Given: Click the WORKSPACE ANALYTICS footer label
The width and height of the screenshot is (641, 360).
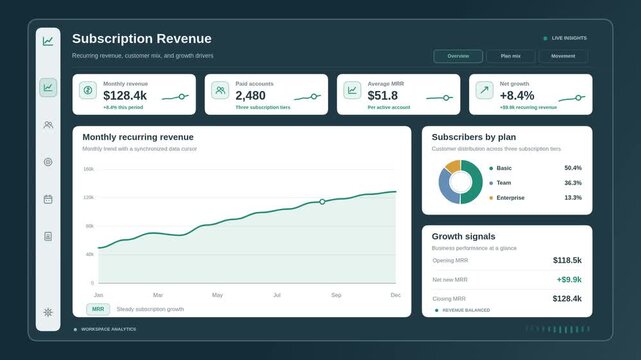Looking at the screenshot, I should [x=105, y=329].
